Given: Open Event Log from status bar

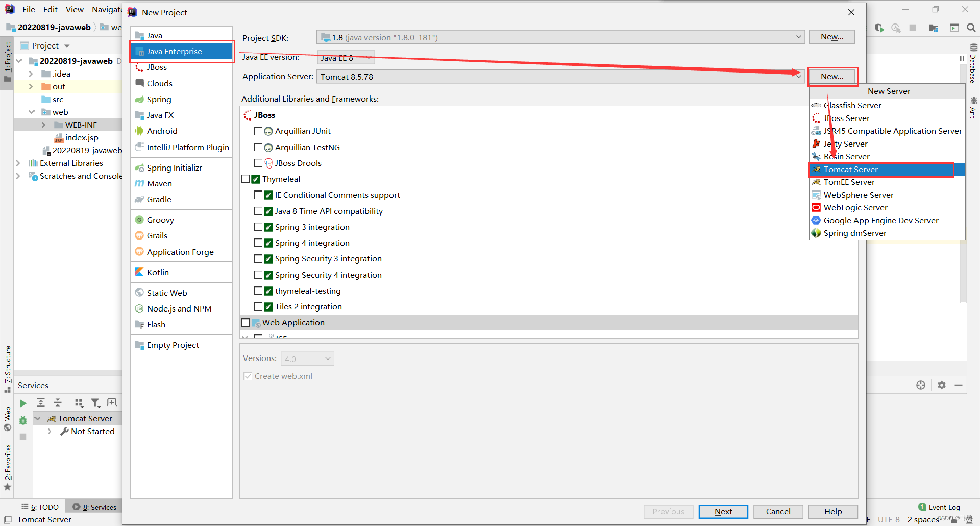Looking at the screenshot, I should [939, 507].
